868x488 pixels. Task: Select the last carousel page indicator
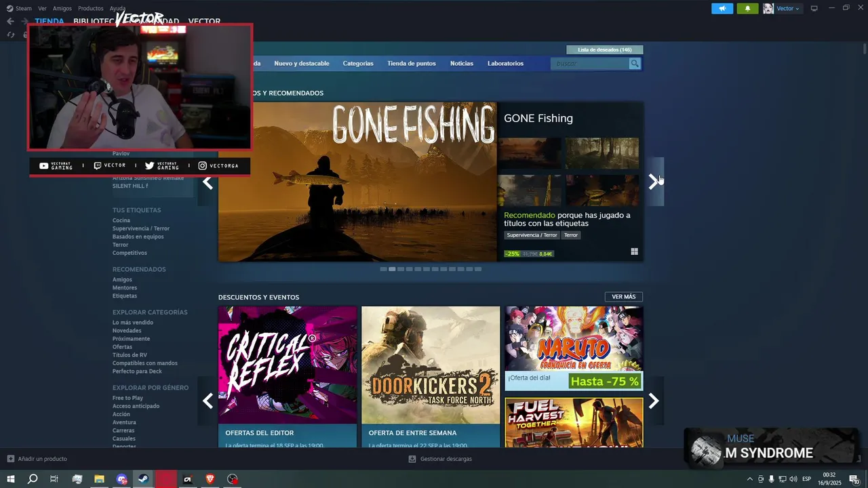pyautogui.click(x=478, y=269)
